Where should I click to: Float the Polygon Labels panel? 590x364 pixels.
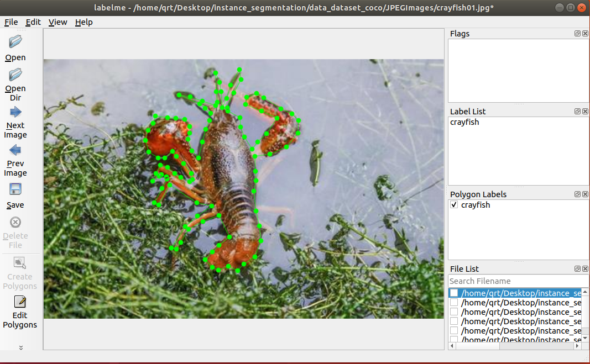(577, 194)
